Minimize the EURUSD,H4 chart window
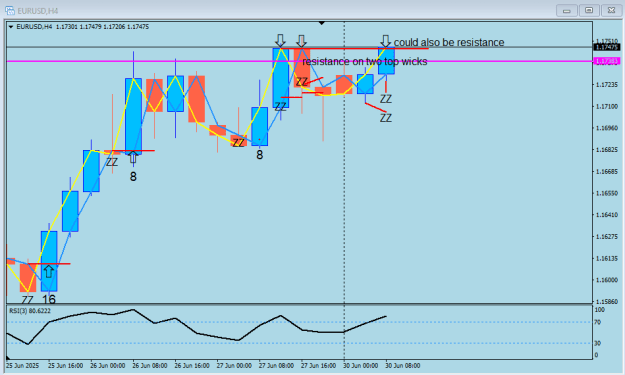This screenshot has height=375, width=625. pyautogui.click(x=566, y=10)
